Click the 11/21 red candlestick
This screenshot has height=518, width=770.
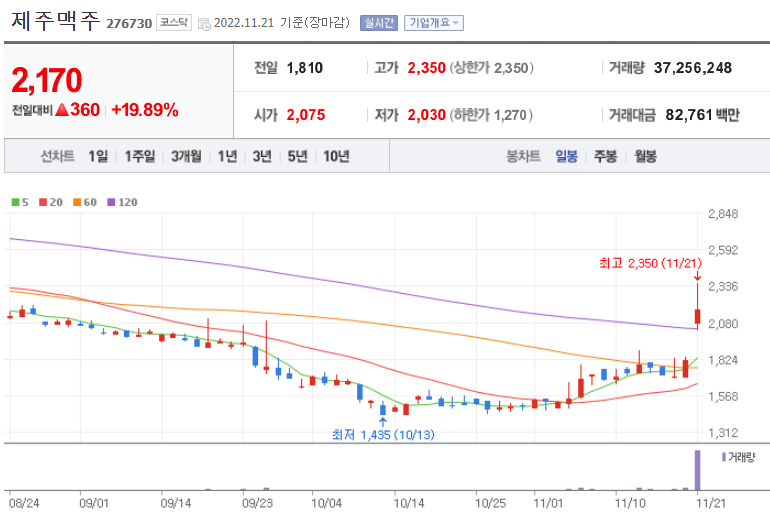697,316
